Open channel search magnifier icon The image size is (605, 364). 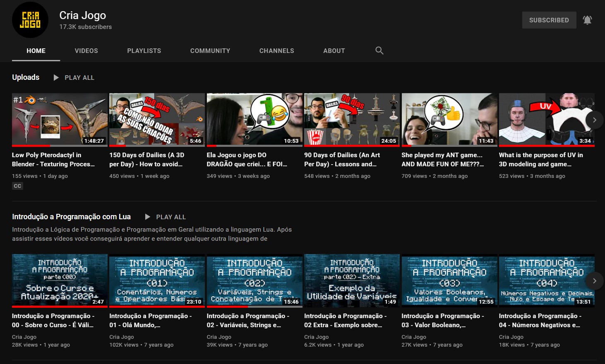pyautogui.click(x=379, y=50)
